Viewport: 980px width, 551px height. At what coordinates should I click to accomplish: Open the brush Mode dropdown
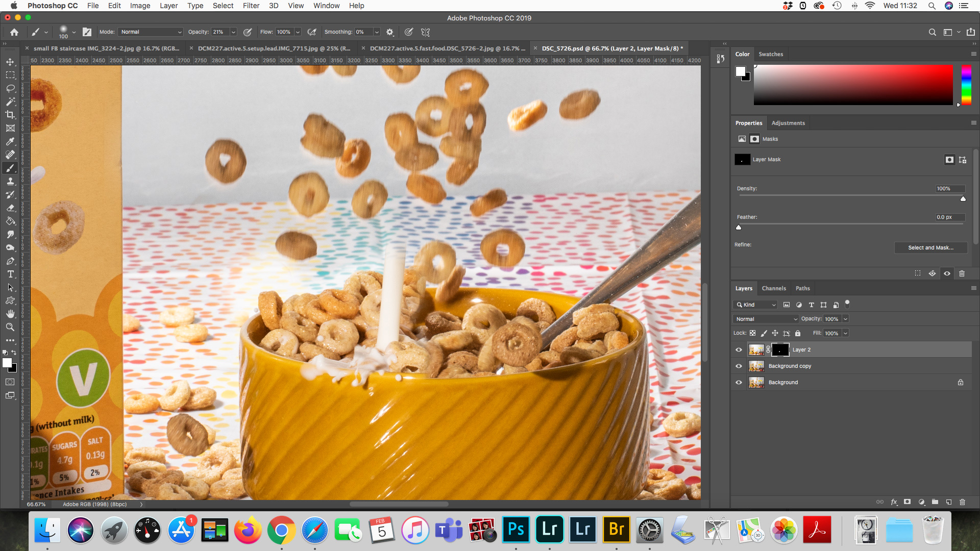pos(151,32)
